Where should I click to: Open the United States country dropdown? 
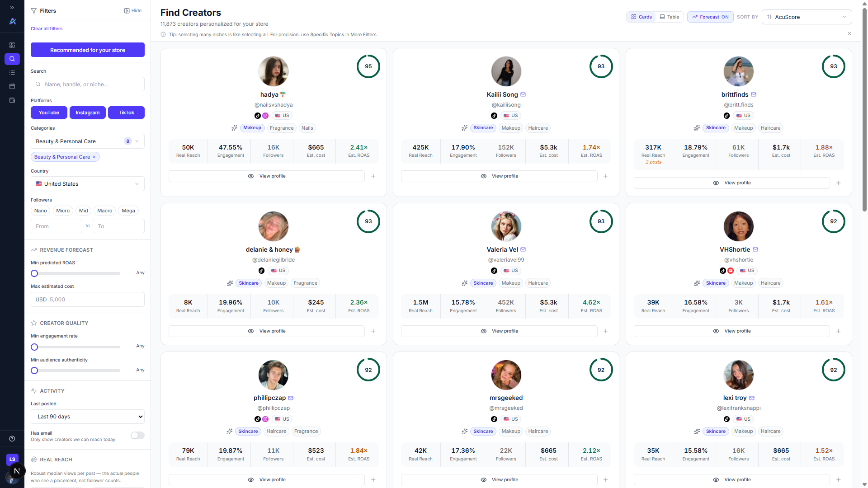pos(88,184)
